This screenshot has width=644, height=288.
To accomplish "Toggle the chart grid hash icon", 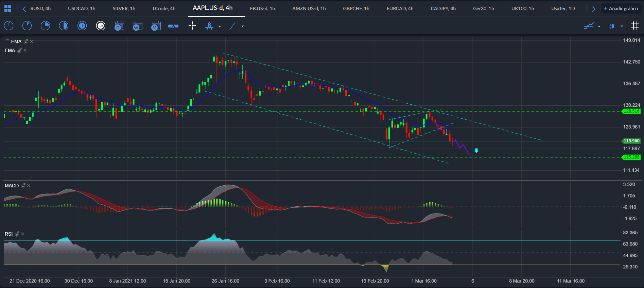I will click(635, 26).
